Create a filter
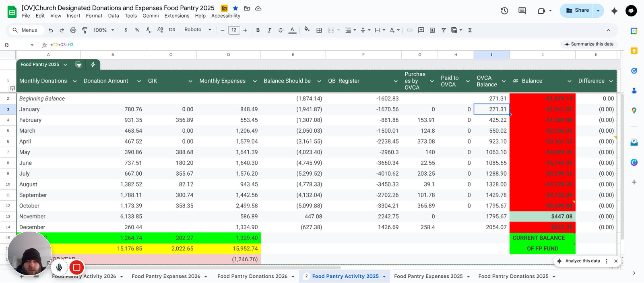Image resolution: width=644 pixels, height=283 pixels. (444, 30)
